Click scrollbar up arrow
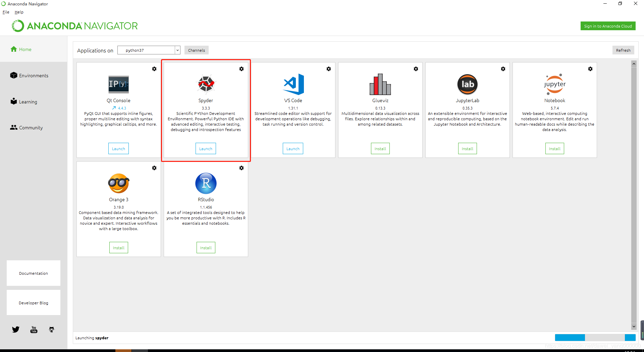The image size is (644, 352). [634, 63]
